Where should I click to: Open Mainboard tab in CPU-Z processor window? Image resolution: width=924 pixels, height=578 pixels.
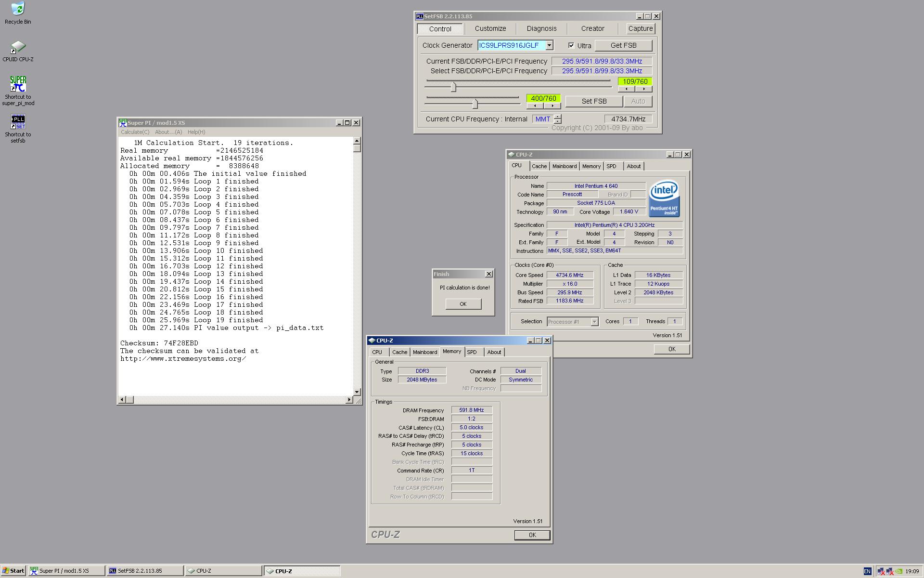tap(565, 166)
